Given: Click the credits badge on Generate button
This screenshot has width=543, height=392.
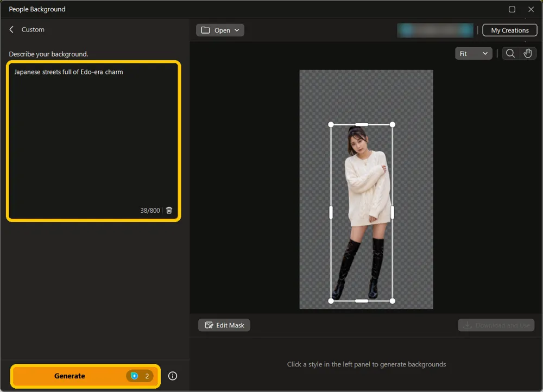Looking at the screenshot, I should [x=140, y=376].
